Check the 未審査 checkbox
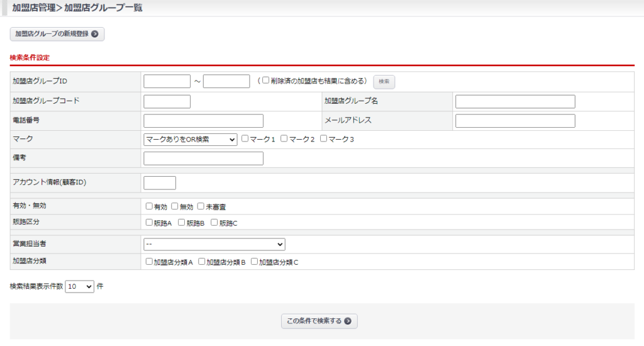The image size is (644, 346). (201, 206)
